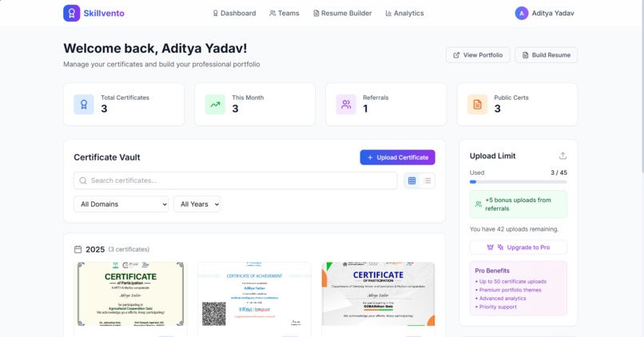The height and width of the screenshot is (337, 644).
Task: Click the '+5 bonus uploads from referrals' notice
Action: point(519,204)
